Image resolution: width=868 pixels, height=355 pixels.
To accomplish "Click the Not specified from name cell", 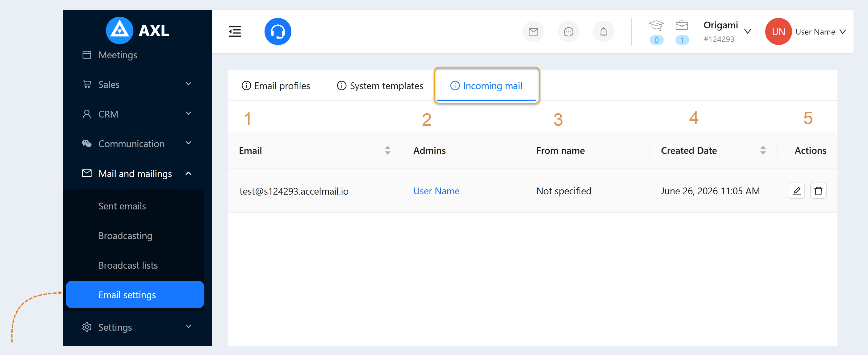I will point(563,191).
